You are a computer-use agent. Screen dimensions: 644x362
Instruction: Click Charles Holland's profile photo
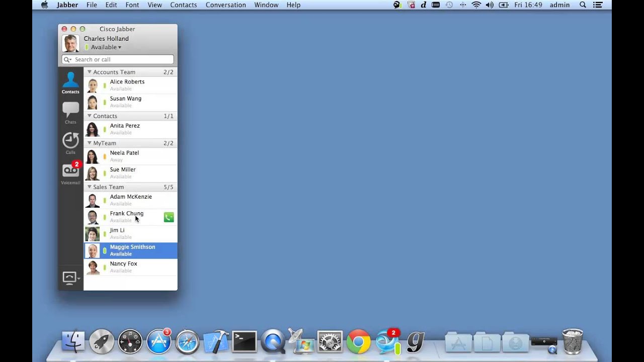70,43
